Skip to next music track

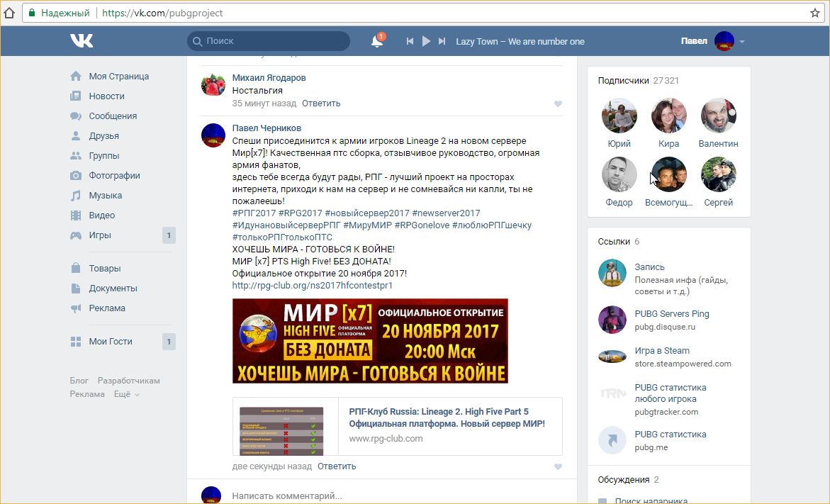pyautogui.click(x=442, y=41)
